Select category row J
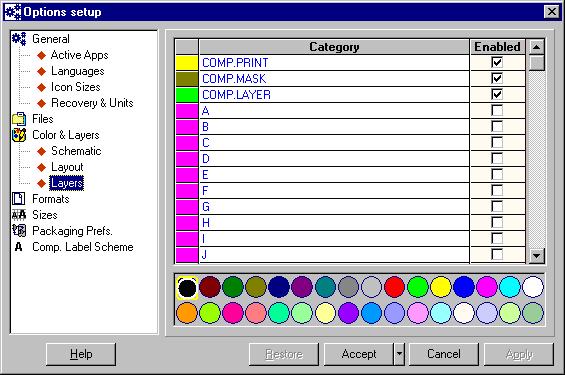The width and height of the screenshot is (565, 375). click(x=334, y=255)
